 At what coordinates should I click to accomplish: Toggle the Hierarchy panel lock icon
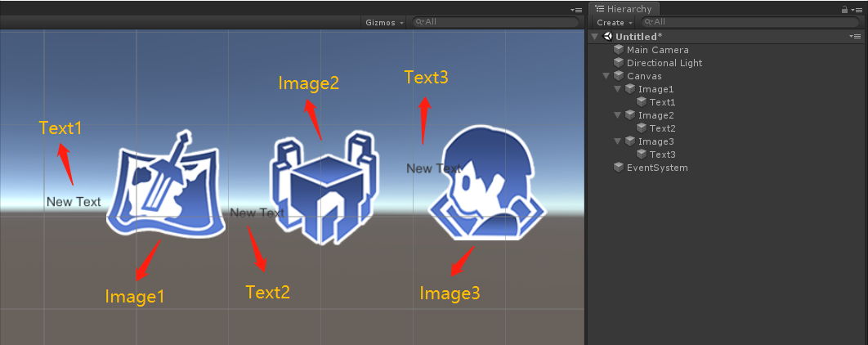click(x=844, y=9)
